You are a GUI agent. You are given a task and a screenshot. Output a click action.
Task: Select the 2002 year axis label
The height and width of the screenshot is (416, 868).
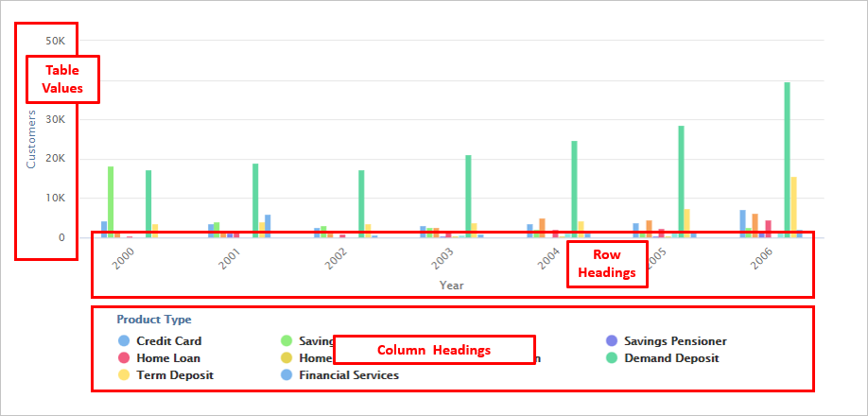336,258
